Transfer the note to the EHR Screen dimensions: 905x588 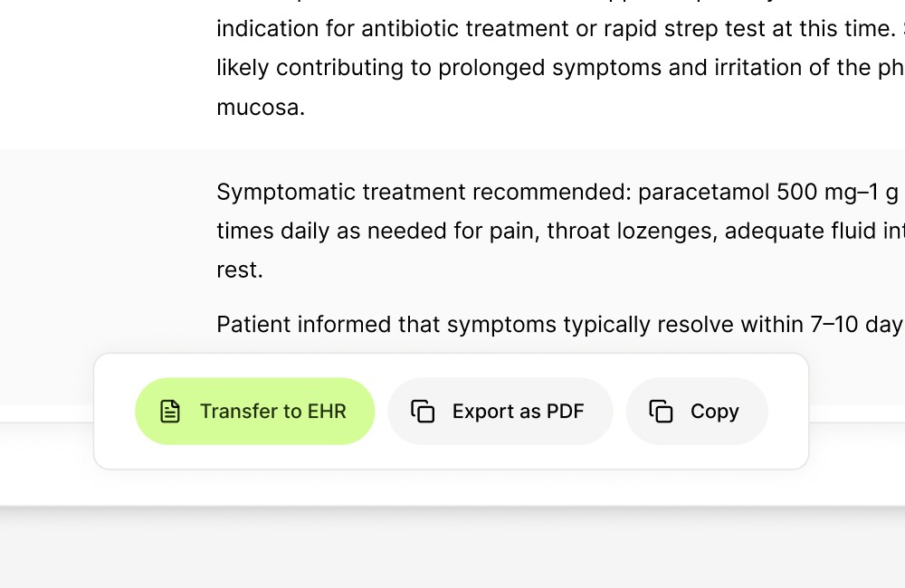pos(254,412)
